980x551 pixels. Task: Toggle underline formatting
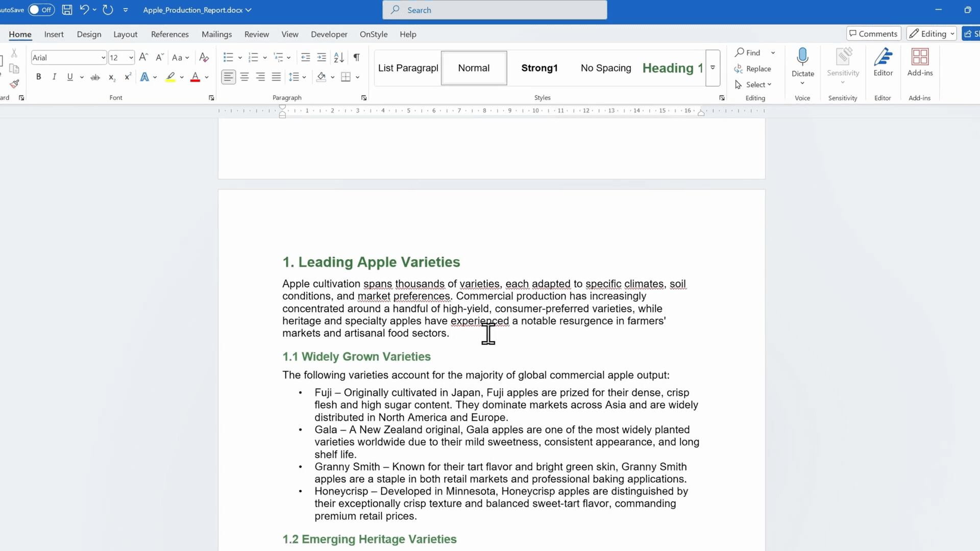(70, 77)
